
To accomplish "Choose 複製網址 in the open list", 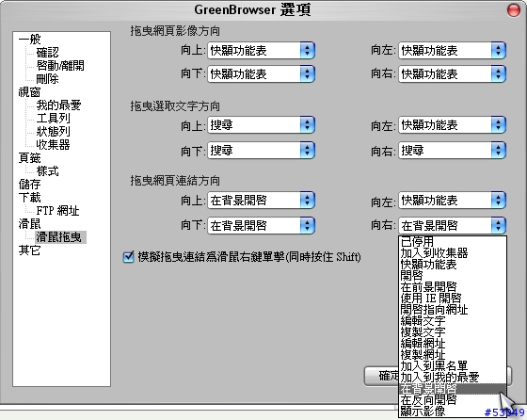I will coord(453,355).
